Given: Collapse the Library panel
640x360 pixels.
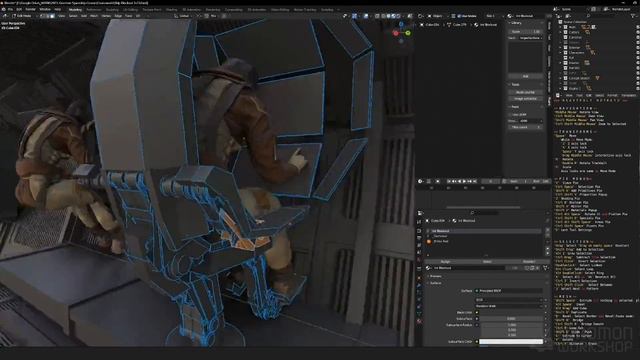Looking at the screenshot, I should 515,23.
